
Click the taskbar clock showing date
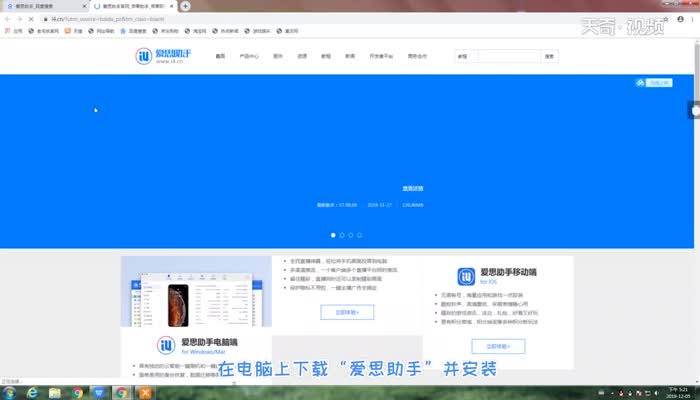point(678,393)
